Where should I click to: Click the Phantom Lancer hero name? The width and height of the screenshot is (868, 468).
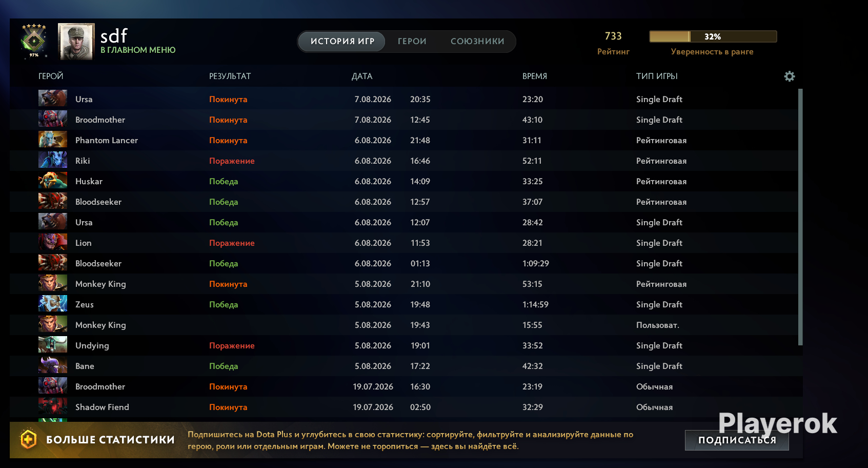107,140
